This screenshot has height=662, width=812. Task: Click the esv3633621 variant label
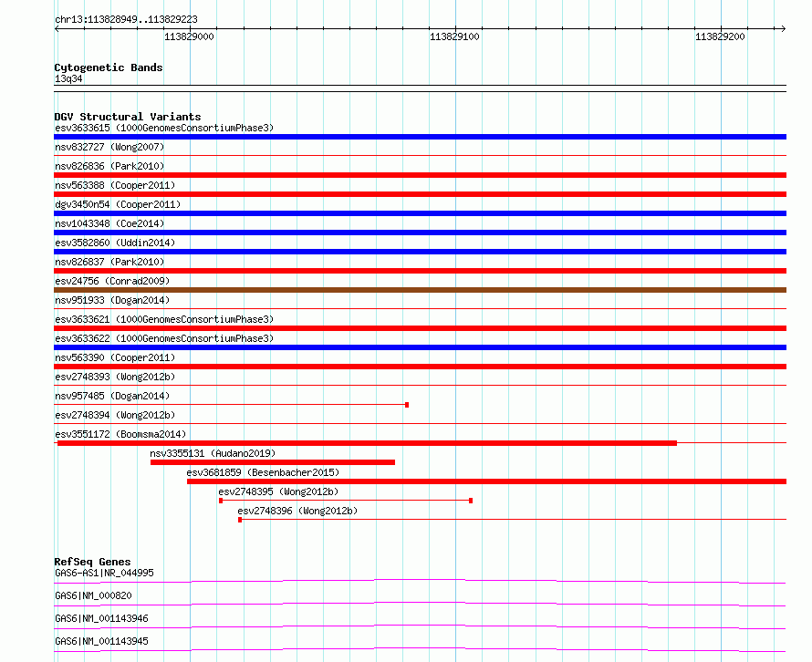[x=164, y=319]
